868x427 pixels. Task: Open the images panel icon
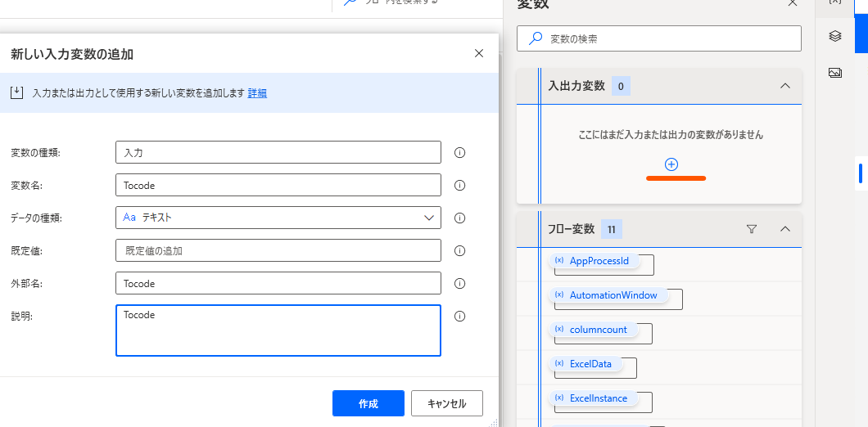click(x=835, y=73)
